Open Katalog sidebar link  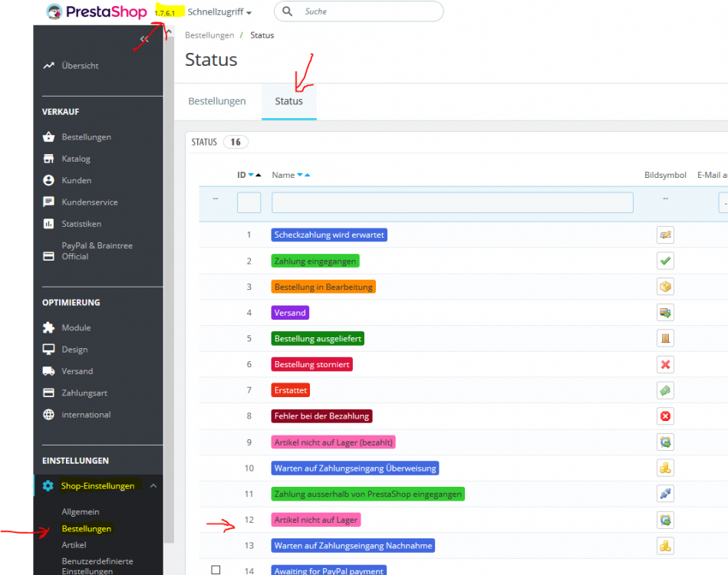(76, 159)
